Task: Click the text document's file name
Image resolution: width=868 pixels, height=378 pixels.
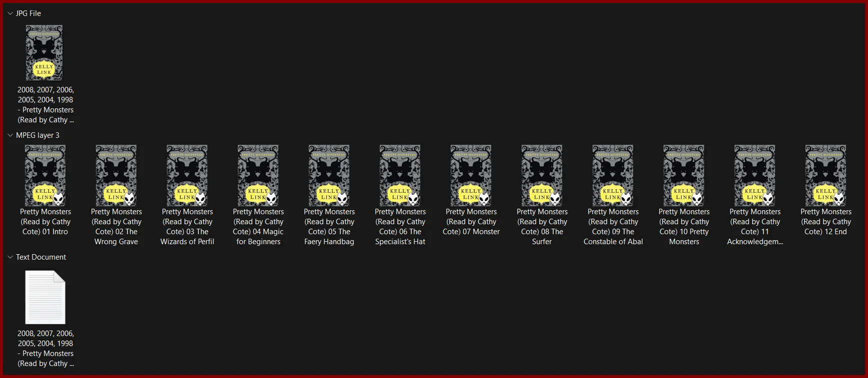Action: tap(45, 349)
